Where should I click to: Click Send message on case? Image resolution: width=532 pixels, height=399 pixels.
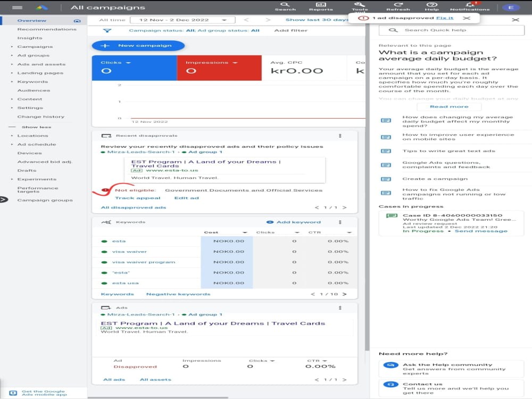(x=481, y=231)
